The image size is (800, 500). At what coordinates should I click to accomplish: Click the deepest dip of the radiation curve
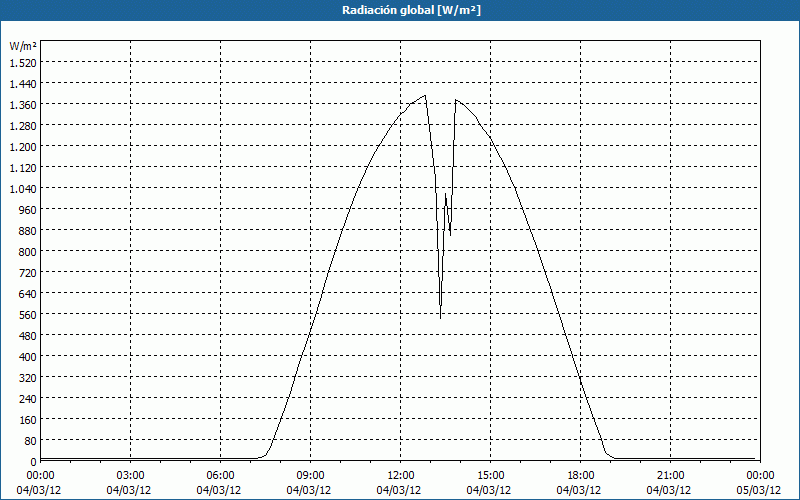[x=440, y=317]
